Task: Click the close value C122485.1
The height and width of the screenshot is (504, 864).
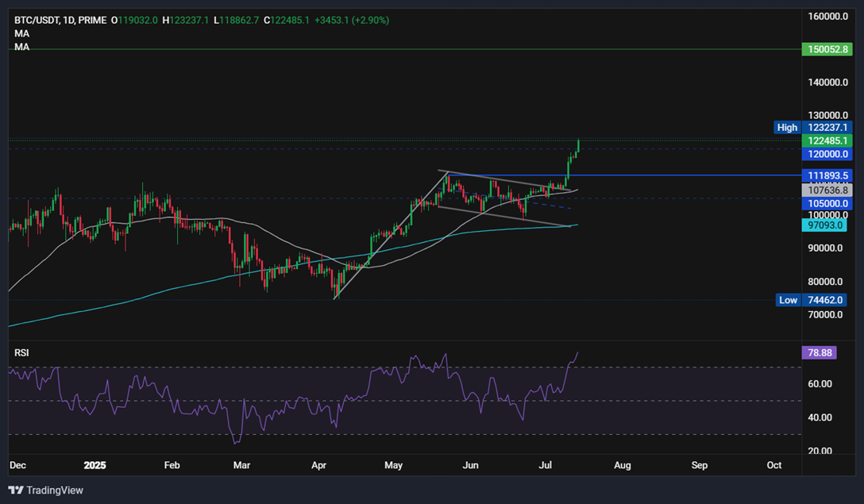Action: [287, 21]
